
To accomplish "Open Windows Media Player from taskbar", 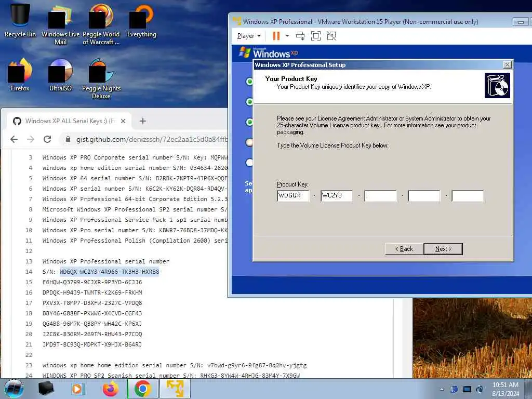I will (77, 389).
